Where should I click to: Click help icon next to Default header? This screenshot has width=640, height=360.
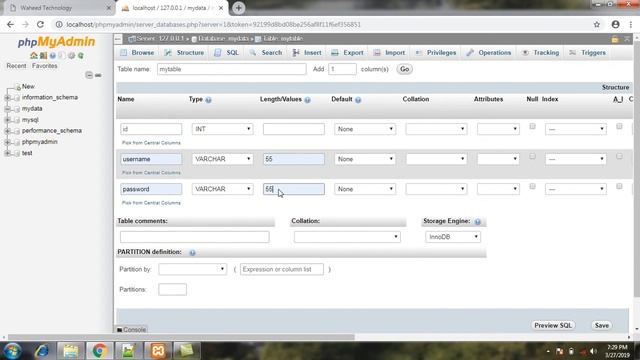tap(358, 100)
